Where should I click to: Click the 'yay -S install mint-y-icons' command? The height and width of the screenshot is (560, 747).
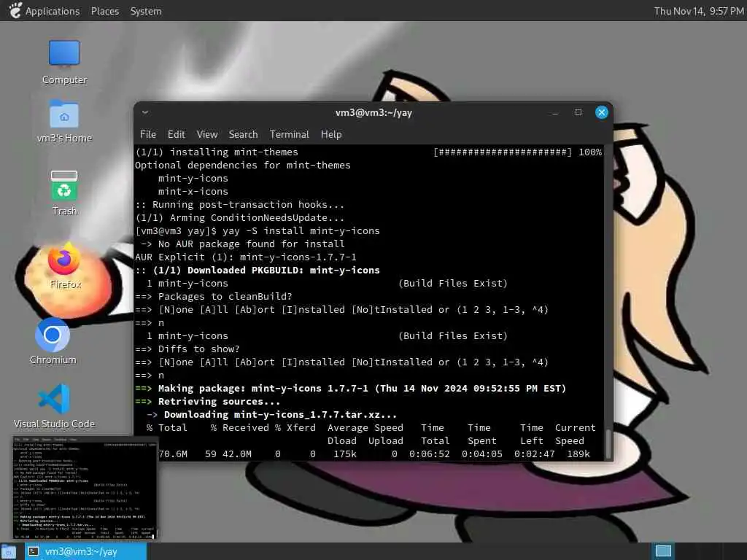tap(301, 231)
